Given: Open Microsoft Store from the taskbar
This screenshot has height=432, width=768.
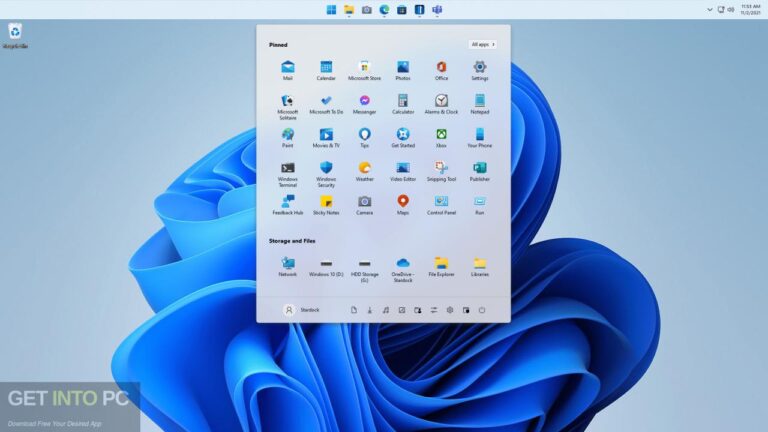Looking at the screenshot, I should pyautogui.click(x=402, y=10).
